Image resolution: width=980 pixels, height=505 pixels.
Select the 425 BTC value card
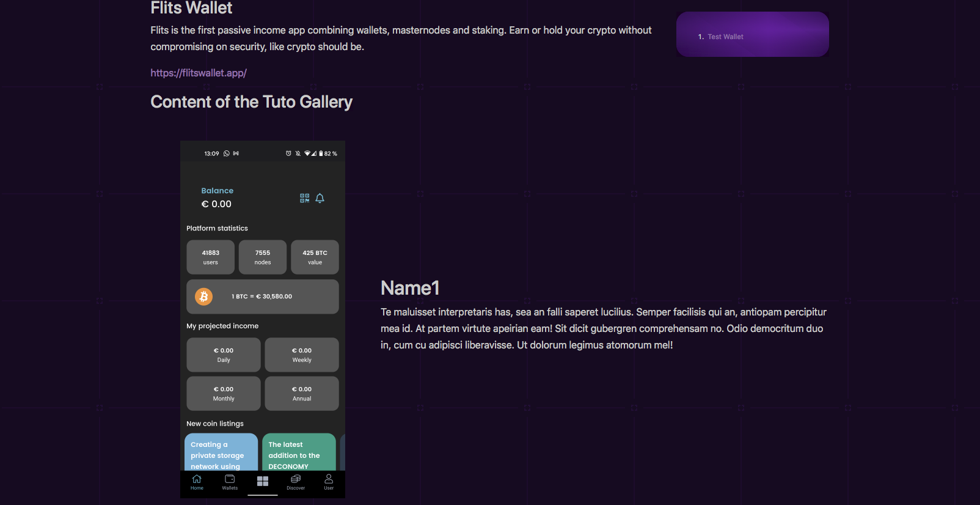[x=315, y=257]
